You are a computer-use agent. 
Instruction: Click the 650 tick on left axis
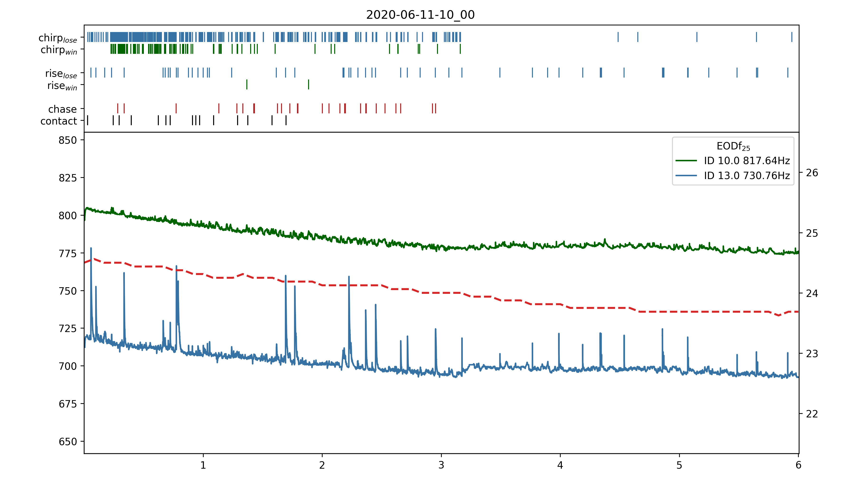pyautogui.click(x=68, y=442)
